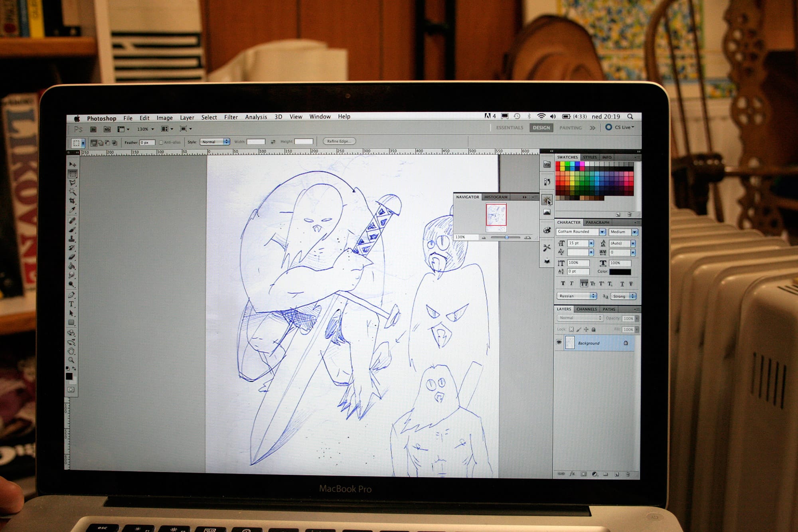The image size is (798, 532).
Task: Switch to the Painting workspace
Action: (x=570, y=128)
